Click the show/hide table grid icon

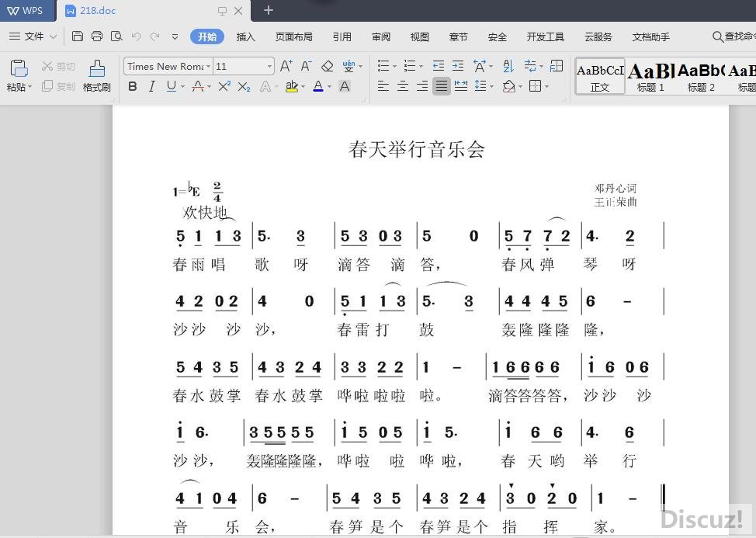557,65
